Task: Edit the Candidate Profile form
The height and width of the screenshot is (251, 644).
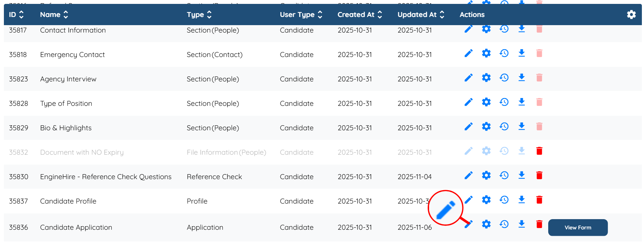Action: [469, 200]
